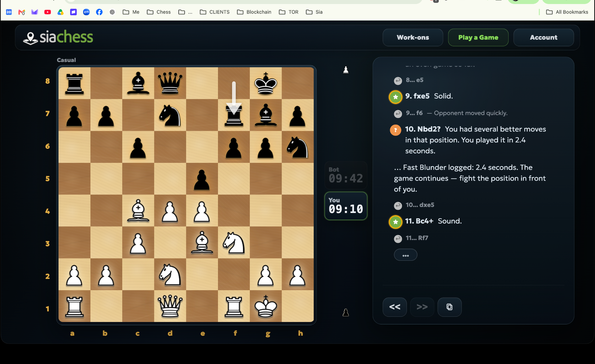Select the white rook on a1
This screenshot has width=595, height=364.
[74, 306]
